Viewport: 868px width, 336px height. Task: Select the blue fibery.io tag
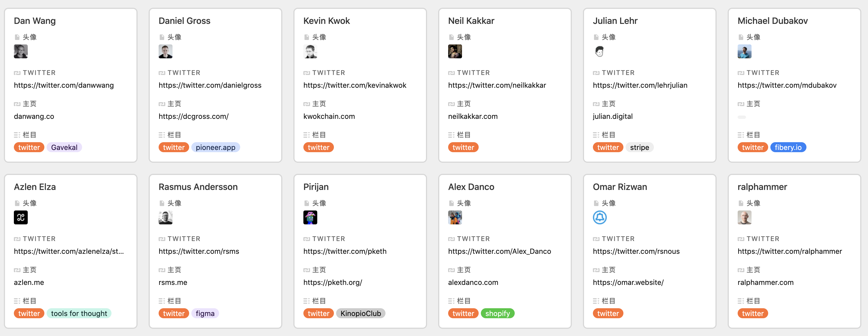tap(788, 147)
